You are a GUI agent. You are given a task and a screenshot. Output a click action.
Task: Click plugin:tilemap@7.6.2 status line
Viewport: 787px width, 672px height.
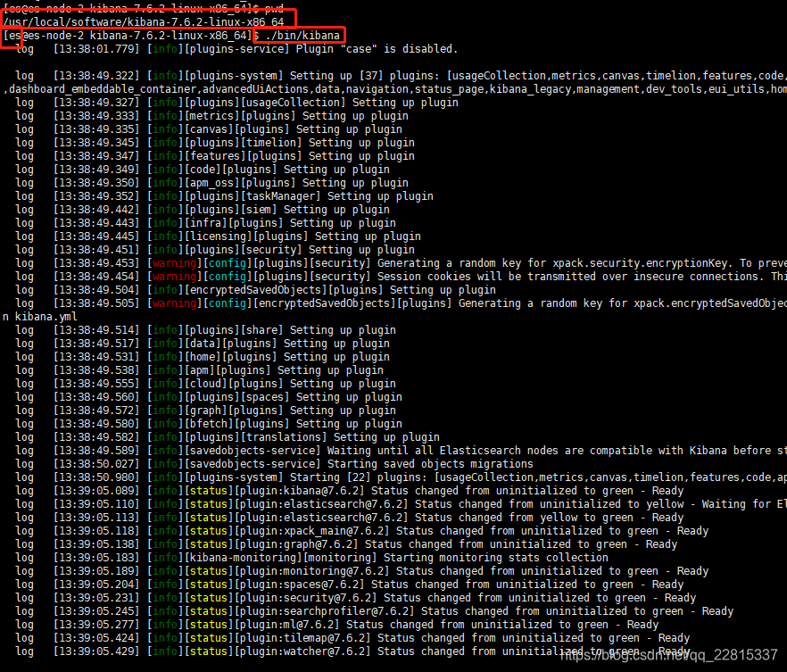click(x=352, y=638)
